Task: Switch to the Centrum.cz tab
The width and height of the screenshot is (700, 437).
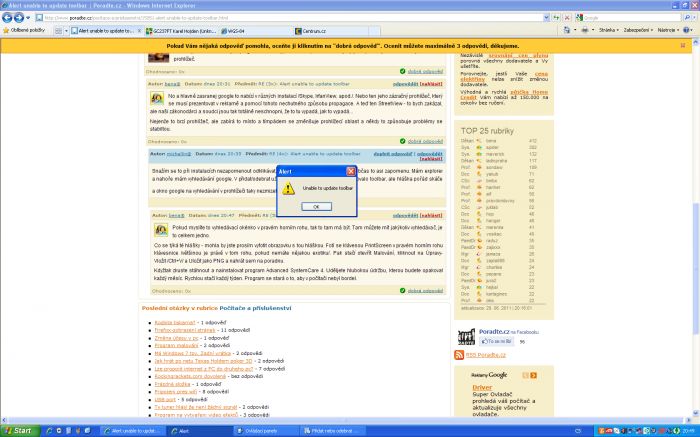Action: pyautogui.click(x=330, y=31)
